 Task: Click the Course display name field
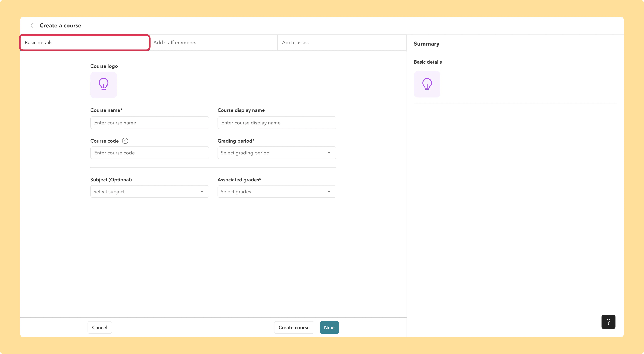click(277, 123)
